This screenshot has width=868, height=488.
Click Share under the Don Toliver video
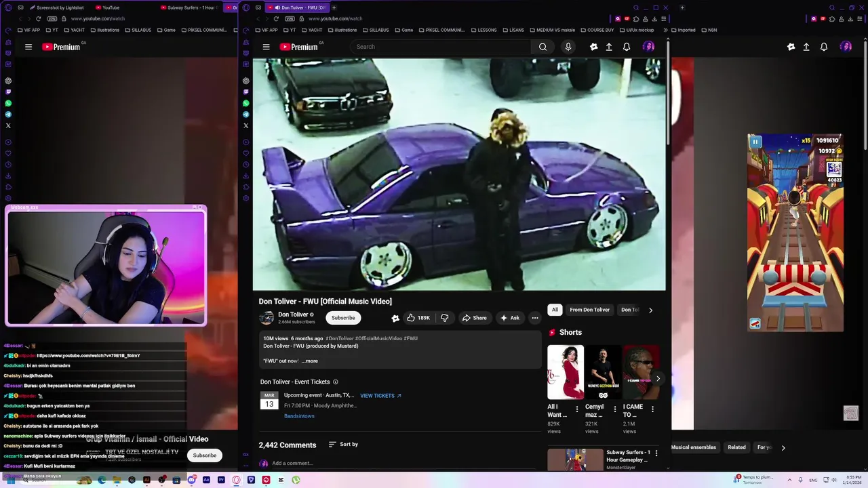click(474, 318)
